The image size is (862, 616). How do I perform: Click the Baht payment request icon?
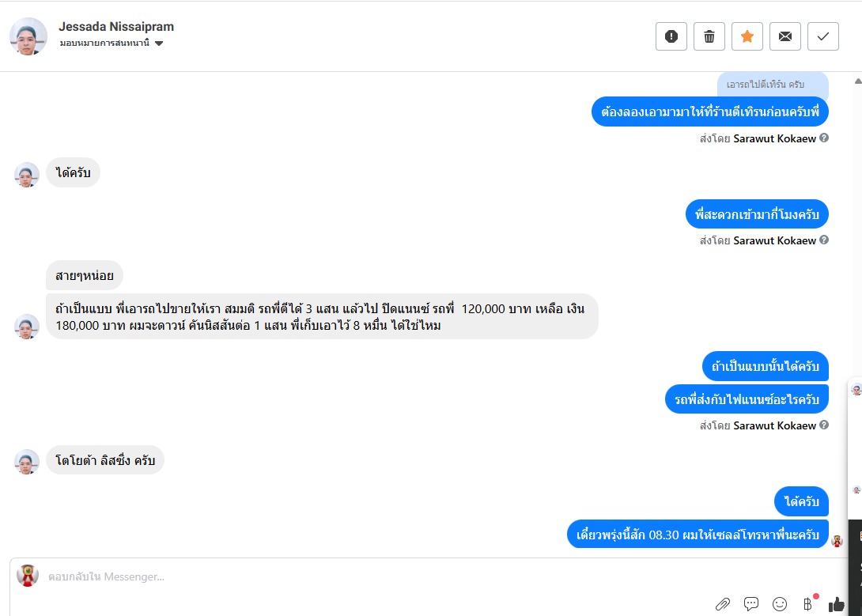[x=807, y=604]
